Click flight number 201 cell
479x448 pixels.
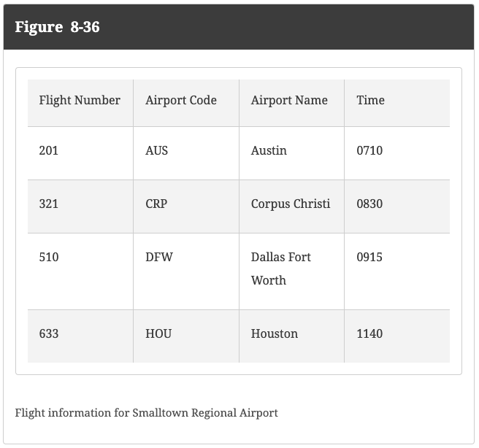49,151
